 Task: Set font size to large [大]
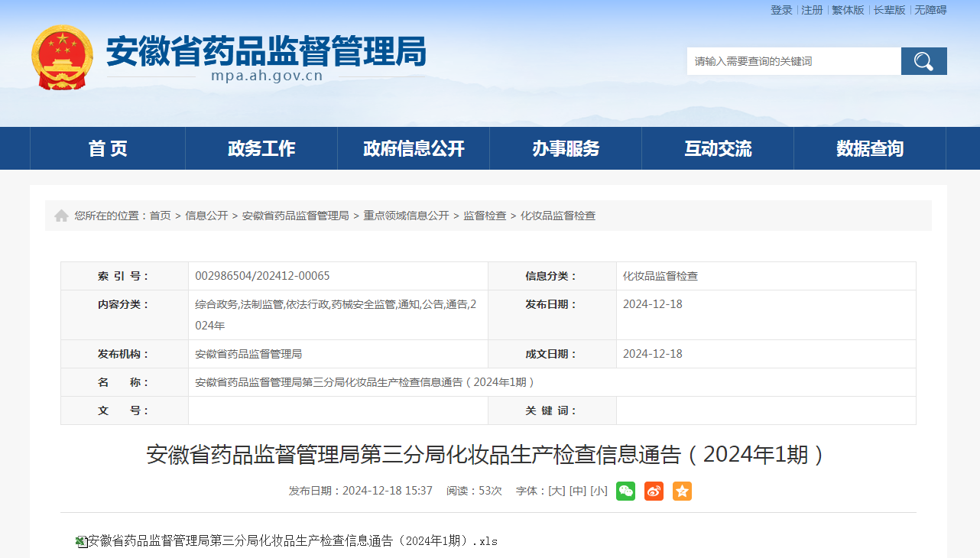pyautogui.click(x=557, y=491)
